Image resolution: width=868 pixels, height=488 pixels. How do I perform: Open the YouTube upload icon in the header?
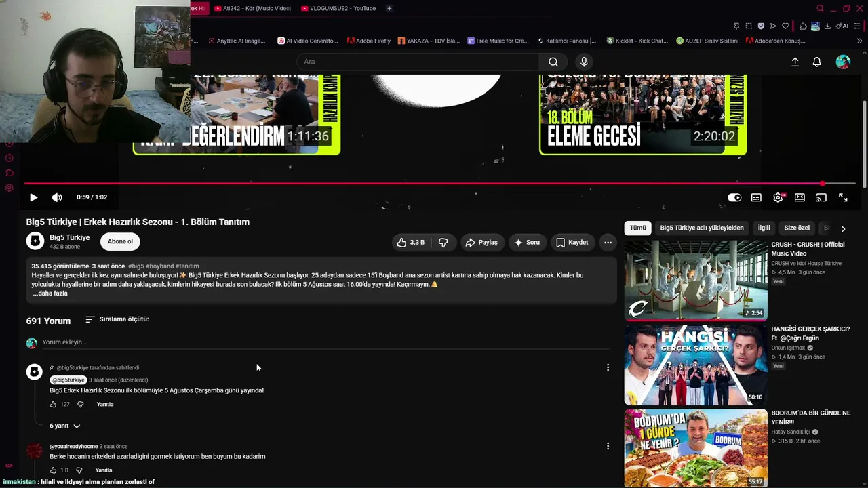coord(795,62)
